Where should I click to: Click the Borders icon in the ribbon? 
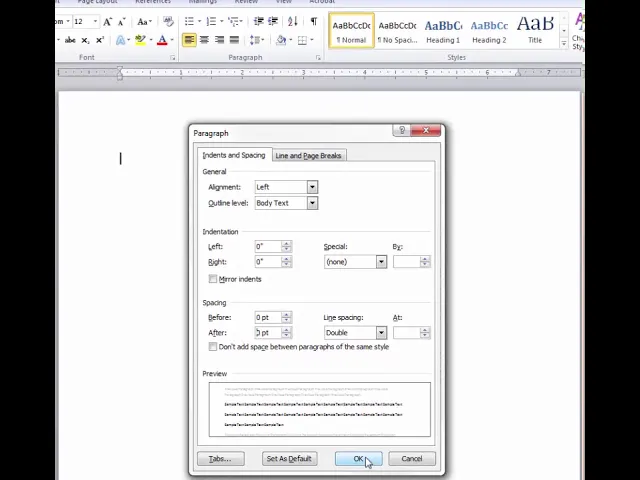tap(302, 40)
